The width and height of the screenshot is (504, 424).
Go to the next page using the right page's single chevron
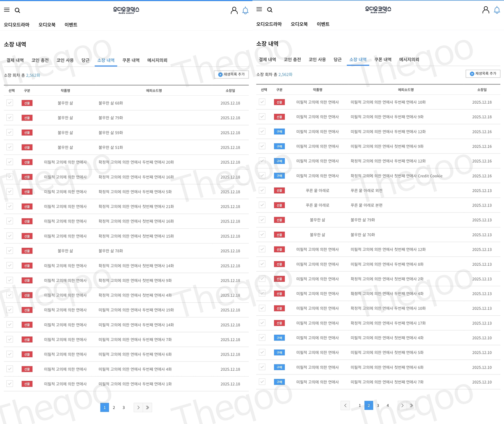pyautogui.click(x=402, y=406)
